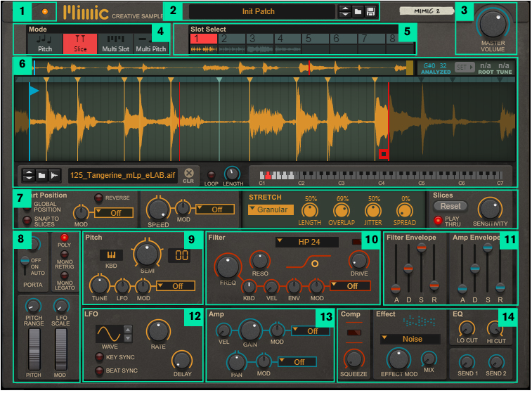The height and width of the screenshot is (393, 532).
Task: Toggle the LOOP button
Action: (211, 175)
